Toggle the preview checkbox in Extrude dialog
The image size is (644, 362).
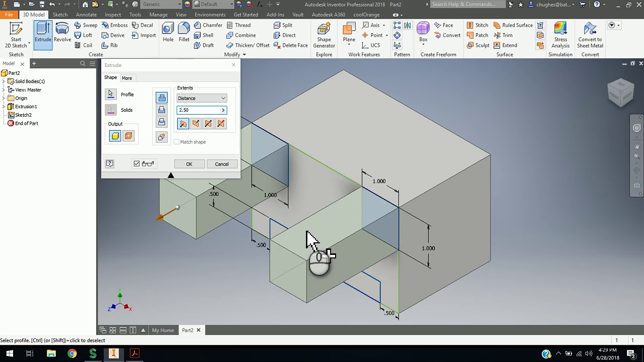coord(136,164)
